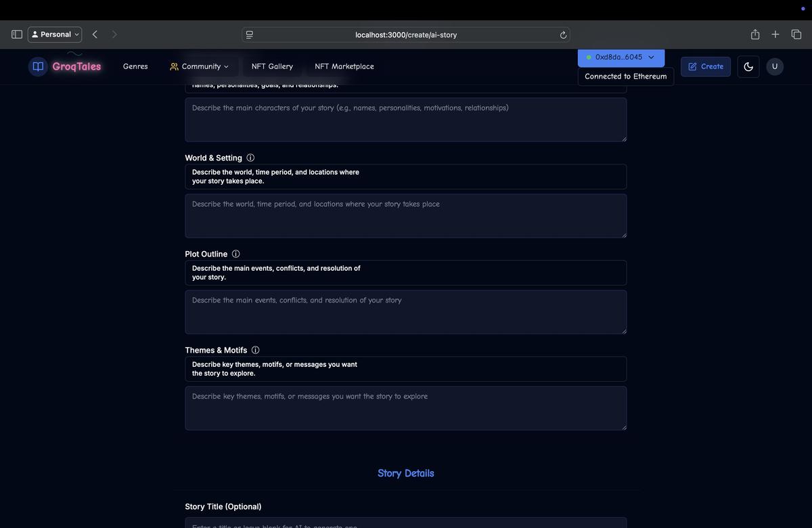
Task: Click the Story Title input field
Action: pyautogui.click(x=406, y=524)
